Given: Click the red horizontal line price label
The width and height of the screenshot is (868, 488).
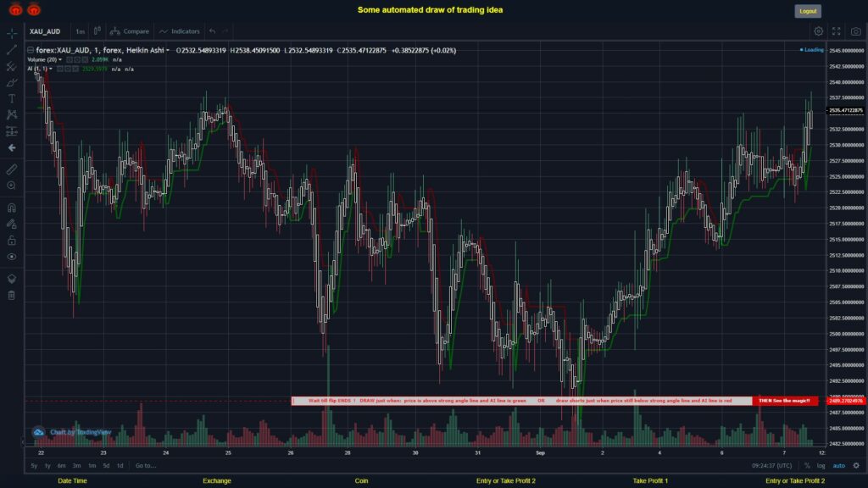Looking at the screenshot, I should click(845, 401).
